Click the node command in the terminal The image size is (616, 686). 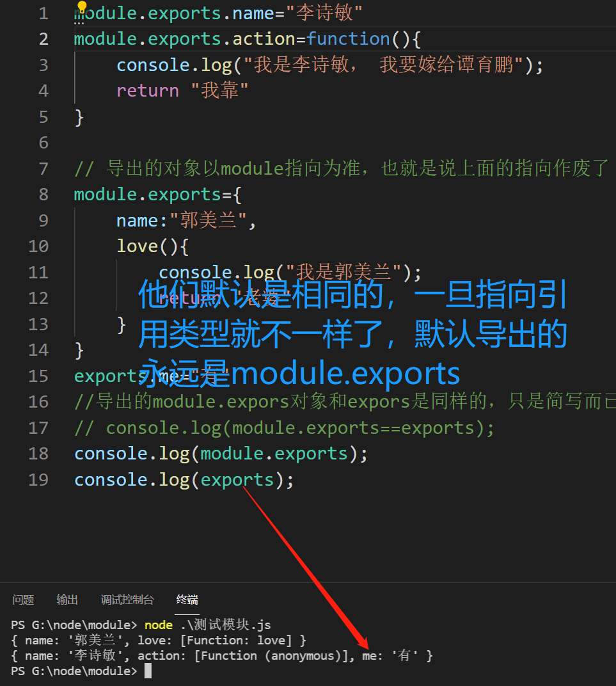pos(158,625)
